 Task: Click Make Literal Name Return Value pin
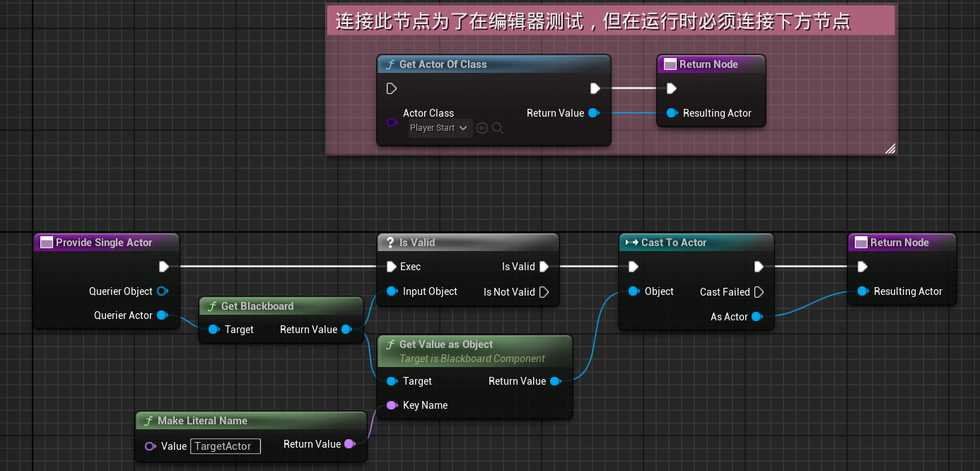pos(349,444)
